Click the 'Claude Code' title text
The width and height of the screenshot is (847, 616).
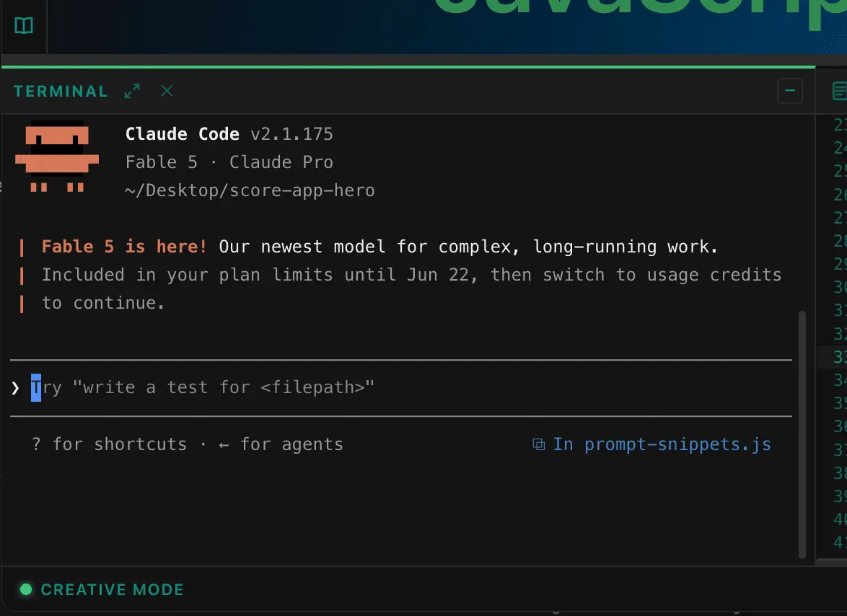(x=182, y=134)
